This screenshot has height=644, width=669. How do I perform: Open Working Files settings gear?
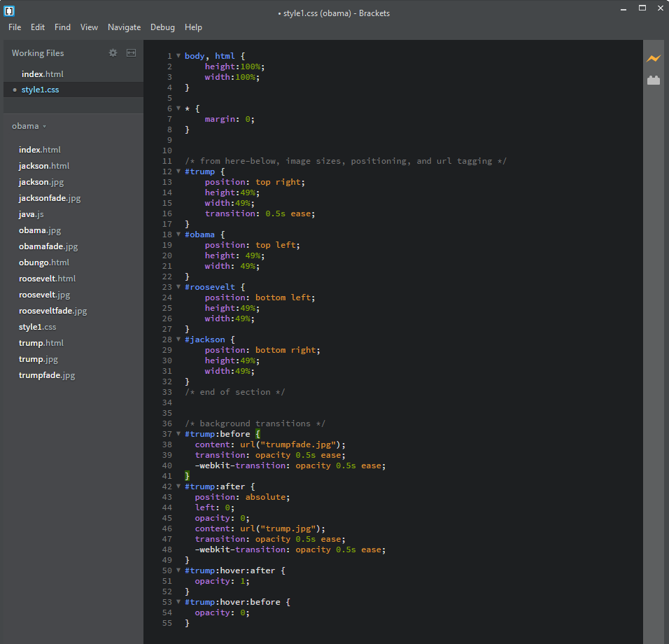[x=113, y=53]
